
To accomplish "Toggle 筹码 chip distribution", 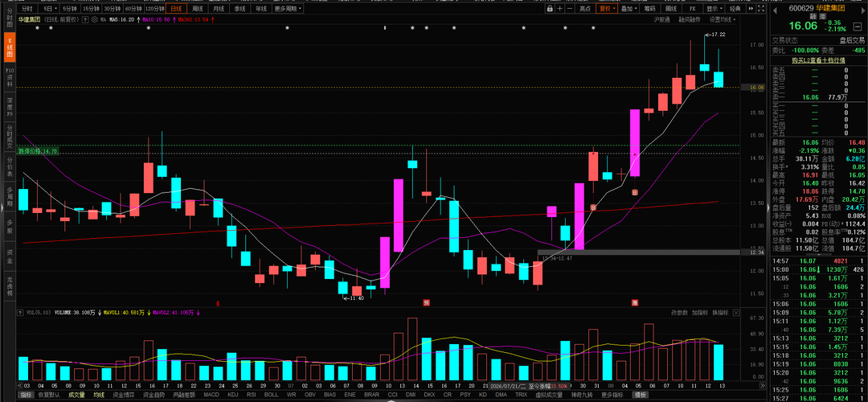I will point(651,9).
